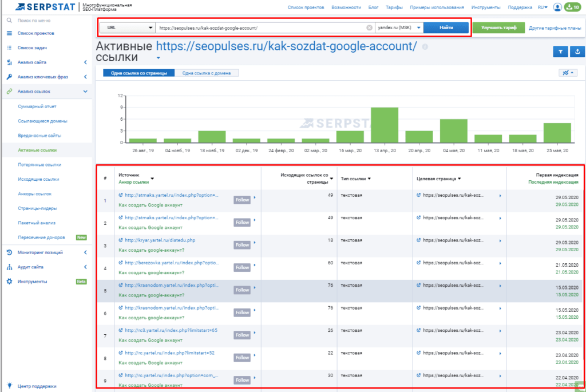The height and width of the screenshot is (392, 586).
Task: Open the yandex.ru (MSK) database dropdown
Action: 399,27
